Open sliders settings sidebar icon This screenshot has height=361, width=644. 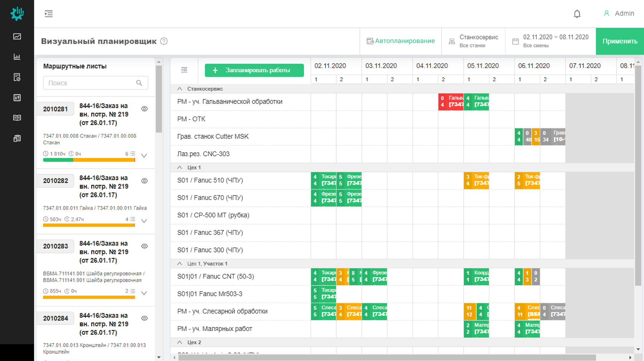17,98
